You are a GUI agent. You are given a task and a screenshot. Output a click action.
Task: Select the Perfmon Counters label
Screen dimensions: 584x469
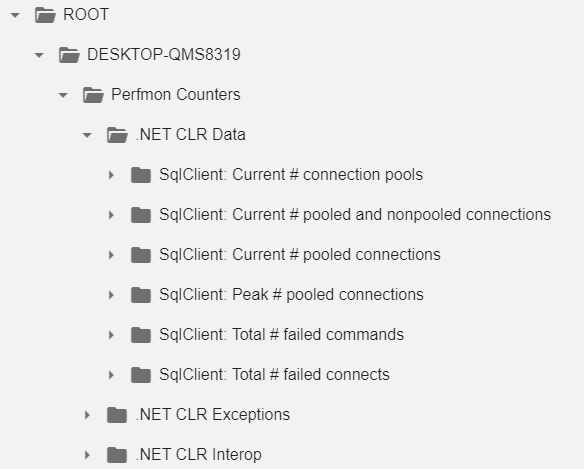coord(176,95)
